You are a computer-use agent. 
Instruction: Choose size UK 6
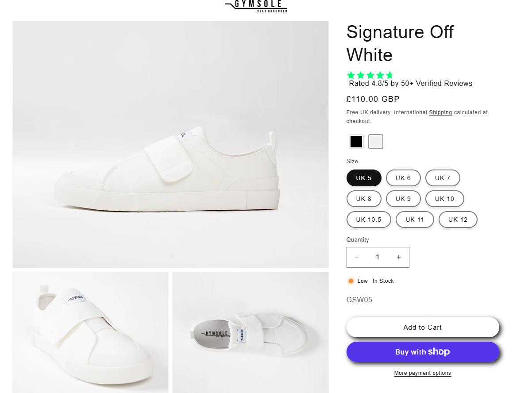[x=403, y=178]
